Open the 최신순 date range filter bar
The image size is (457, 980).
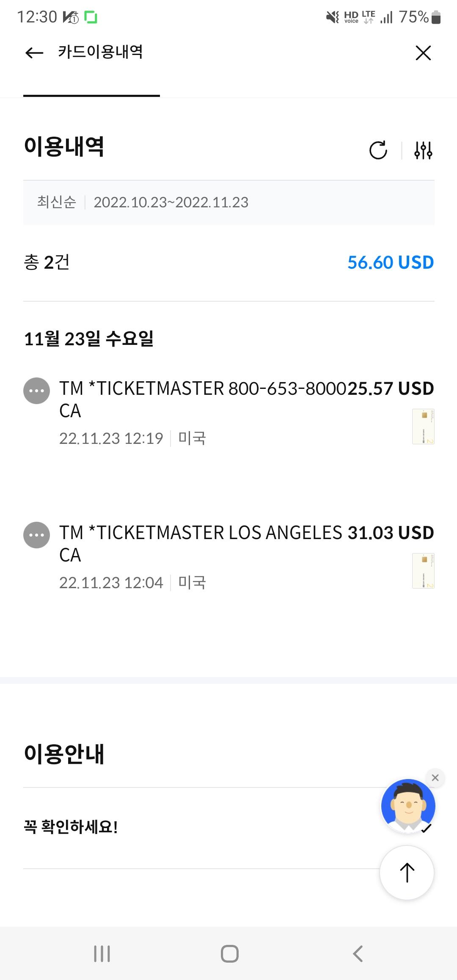[x=228, y=202]
